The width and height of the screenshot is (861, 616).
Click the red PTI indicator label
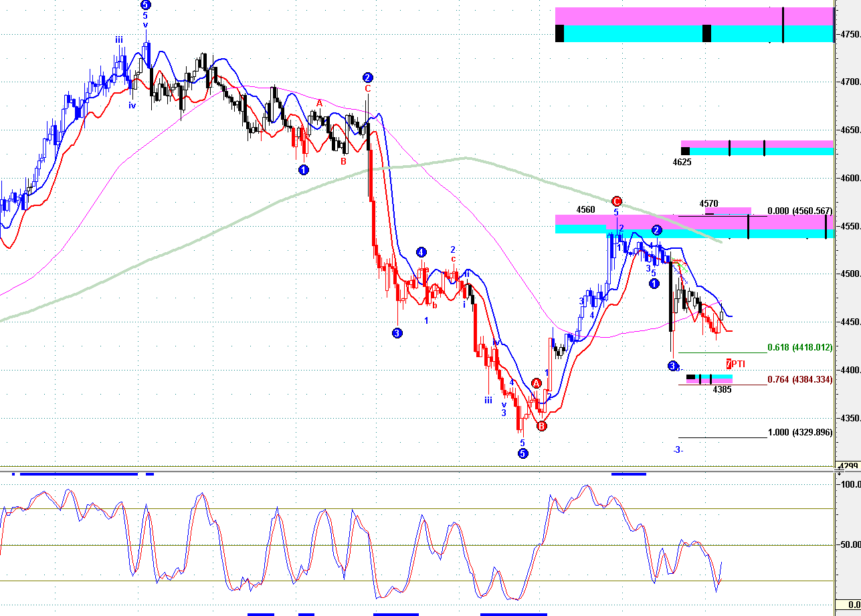736,364
